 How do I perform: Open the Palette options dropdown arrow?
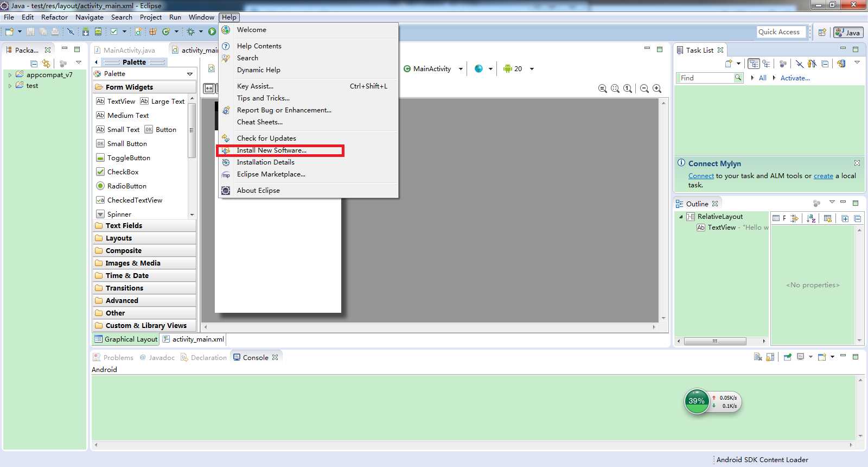[190, 74]
